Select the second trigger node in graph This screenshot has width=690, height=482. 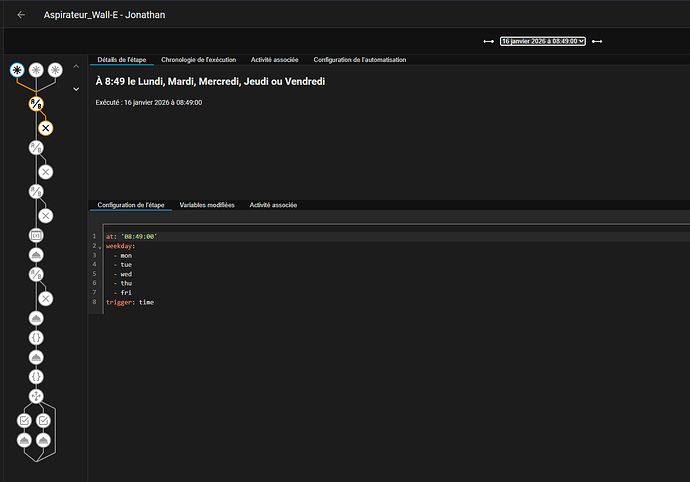point(36,69)
